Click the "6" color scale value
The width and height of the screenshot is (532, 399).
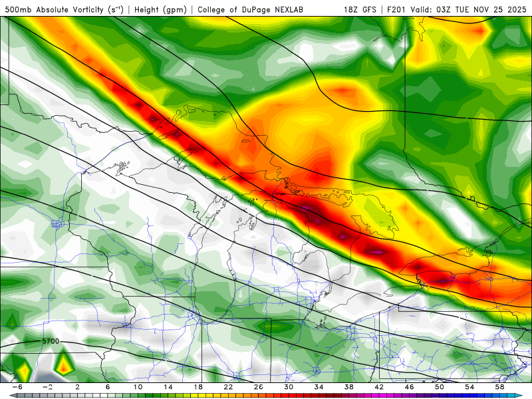point(108,387)
